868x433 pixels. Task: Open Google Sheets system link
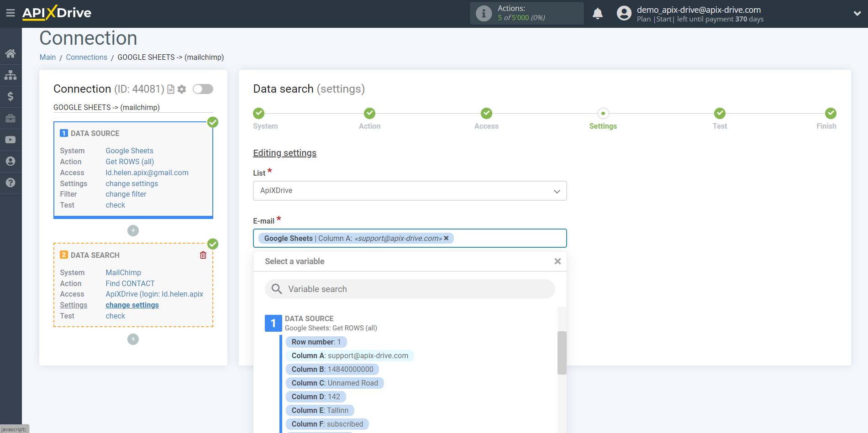click(x=129, y=151)
